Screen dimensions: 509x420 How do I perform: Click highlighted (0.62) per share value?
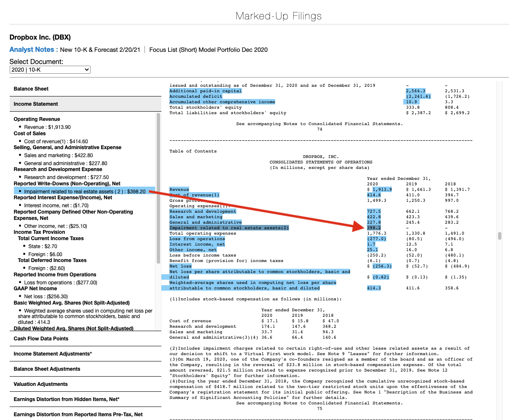381,277
